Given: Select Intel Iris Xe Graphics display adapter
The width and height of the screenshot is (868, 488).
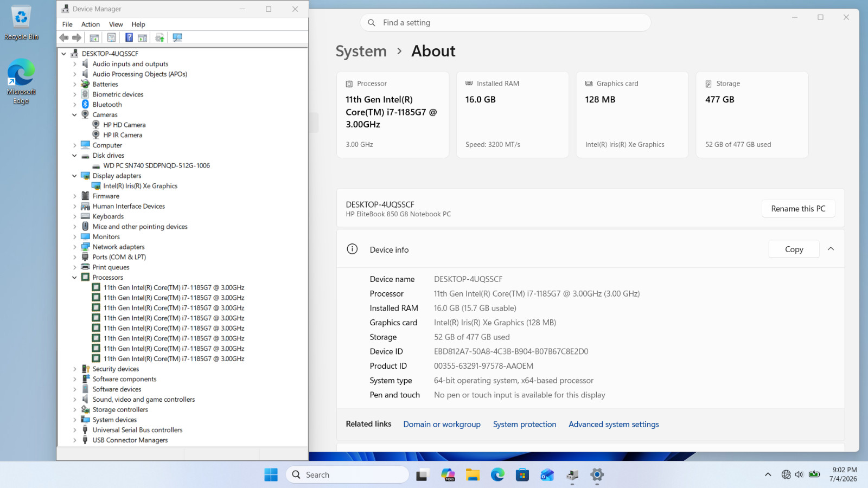Looking at the screenshot, I should coord(140,186).
